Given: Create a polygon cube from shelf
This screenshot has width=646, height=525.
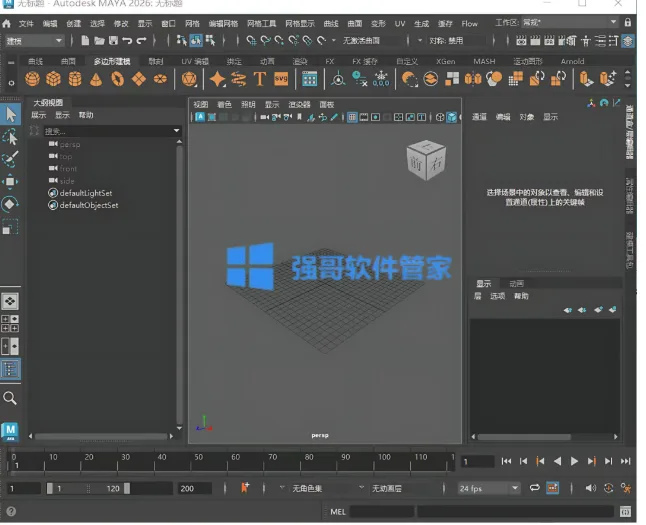Looking at the screenshot, I should pos(54,78).
